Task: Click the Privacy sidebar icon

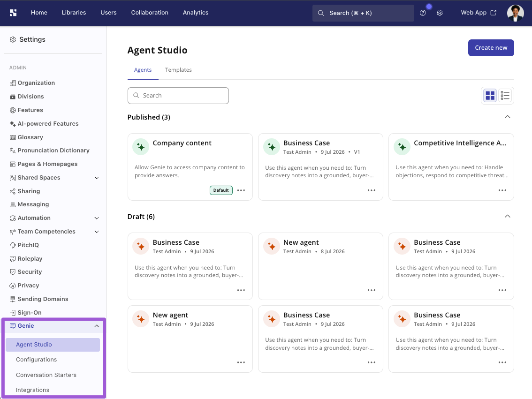Action: pos(13,286)
